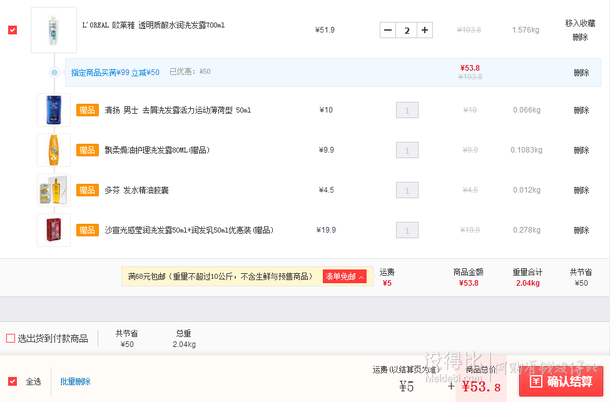Viewport: 610px width, 402px height.
Task: Delete the 沙宣 shampoo set gift row
Action: click(x=581, y=230)
